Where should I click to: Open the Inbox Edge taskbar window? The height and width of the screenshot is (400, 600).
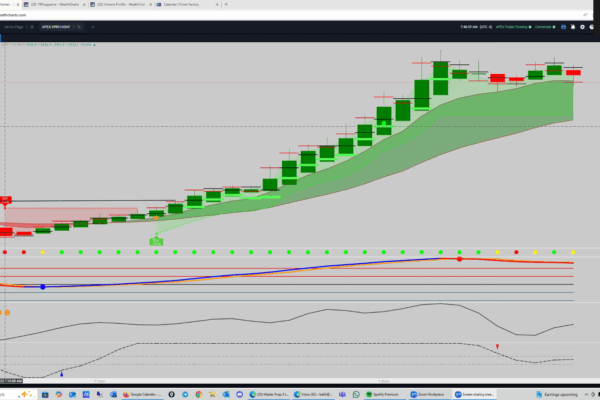click(x=314, y=394)
